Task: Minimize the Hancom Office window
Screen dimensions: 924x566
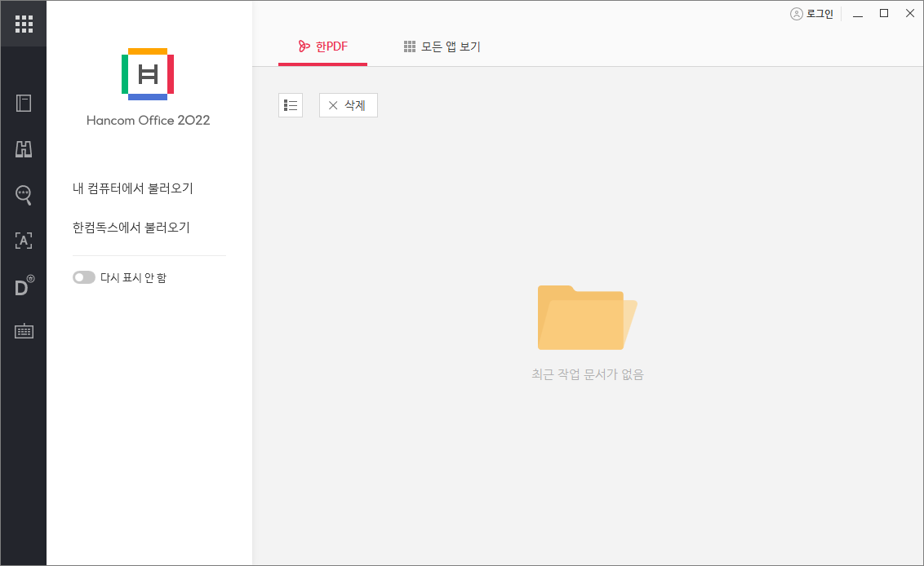Action: 857,14
